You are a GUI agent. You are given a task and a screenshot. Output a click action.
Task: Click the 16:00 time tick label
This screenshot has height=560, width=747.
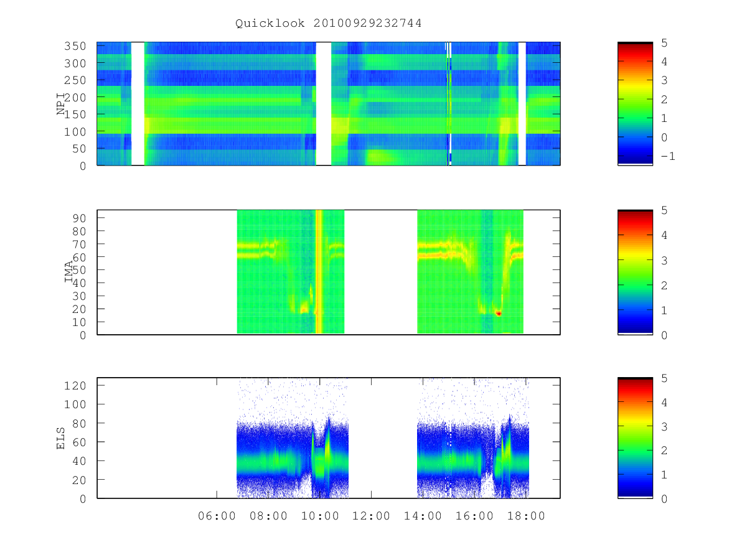pos(474,516)
